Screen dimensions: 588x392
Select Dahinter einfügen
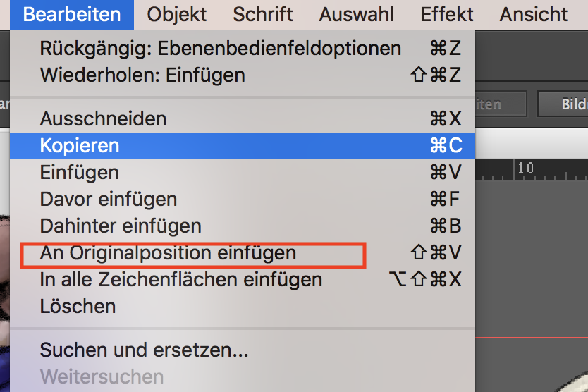point(243,226)
